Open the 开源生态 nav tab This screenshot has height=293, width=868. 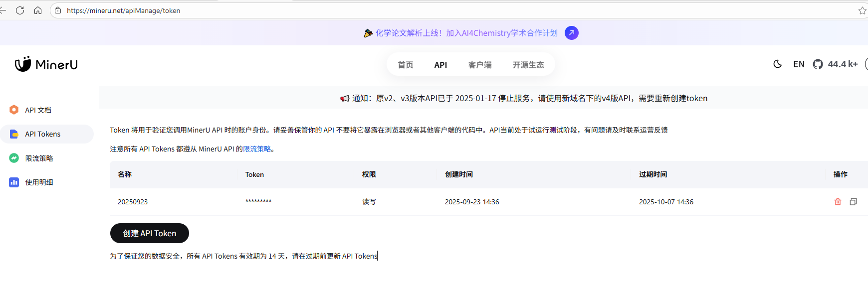528,65
